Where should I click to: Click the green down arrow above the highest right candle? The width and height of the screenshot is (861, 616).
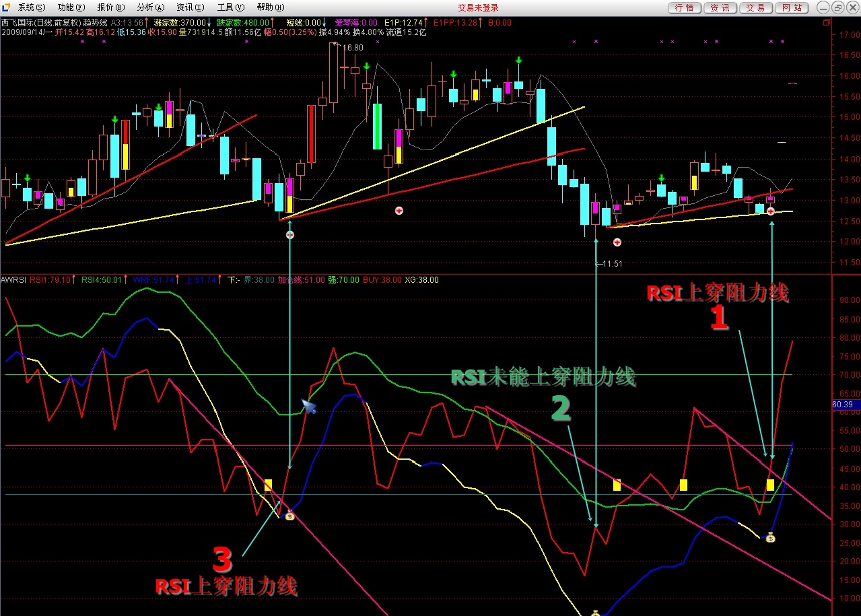[x=518, y=61]
